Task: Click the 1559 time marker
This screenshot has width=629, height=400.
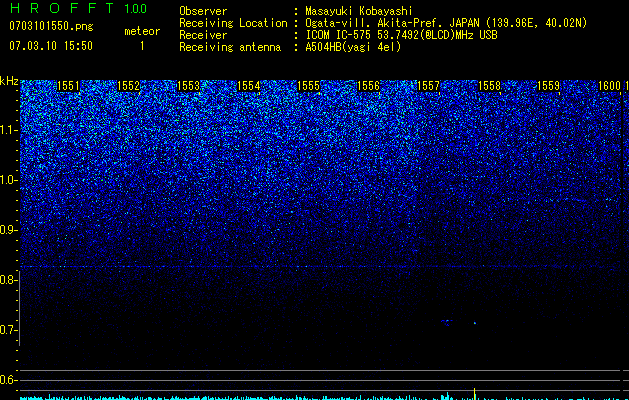Action: pos(548,86)
